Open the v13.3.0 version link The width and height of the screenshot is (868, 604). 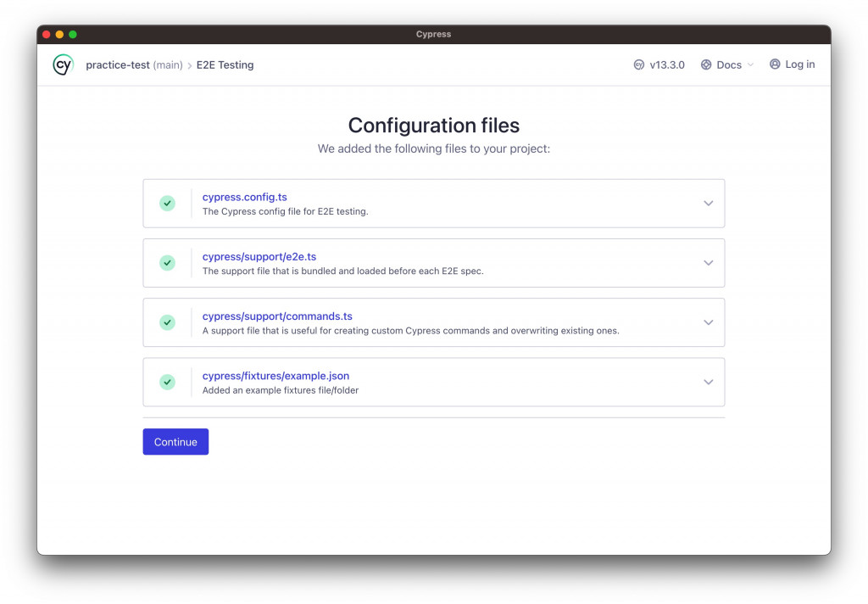tap(667, 64)
